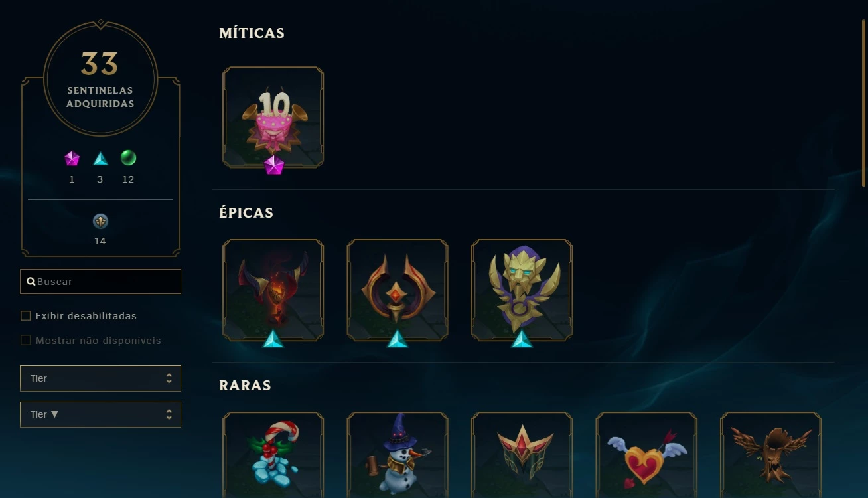The height and width of the screenshot is (498, 868).
Task: Enable the Exibir desabilitadas checkbox
Action: click(26, 316)
